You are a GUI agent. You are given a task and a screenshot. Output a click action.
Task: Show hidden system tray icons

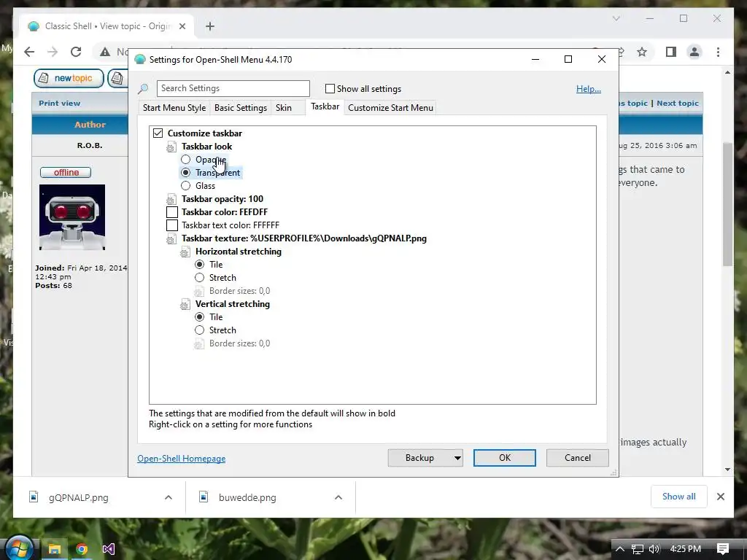[619, 549]
